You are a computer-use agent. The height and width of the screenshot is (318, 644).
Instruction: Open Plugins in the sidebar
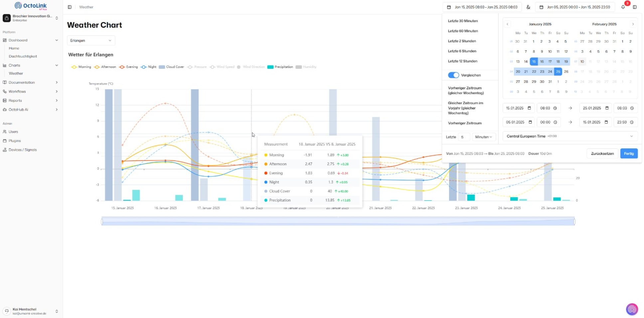tap(15, 141)
